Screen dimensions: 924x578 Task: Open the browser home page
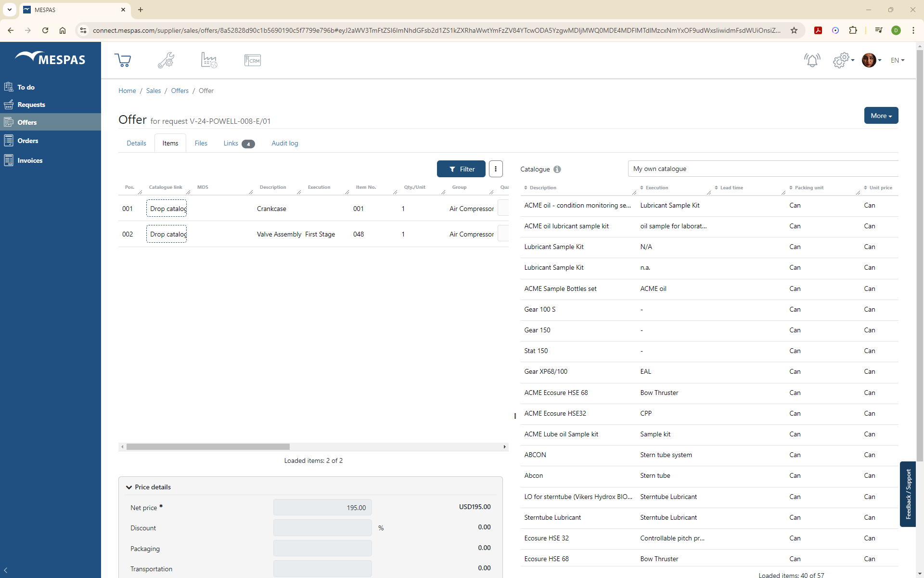pyautogui.click(x=63, y=30)
